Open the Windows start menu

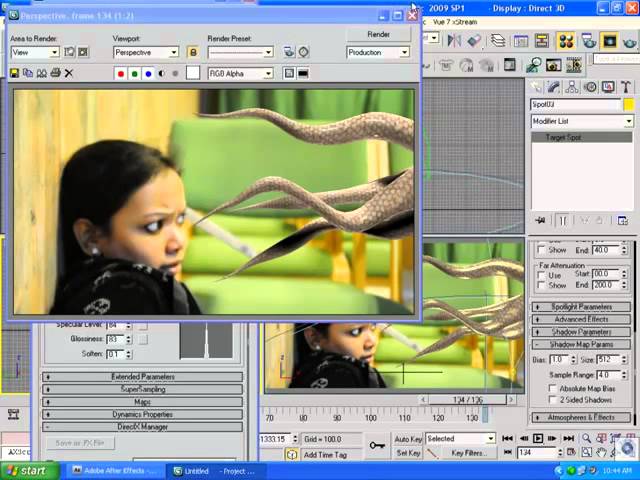(x=29, y=471)
